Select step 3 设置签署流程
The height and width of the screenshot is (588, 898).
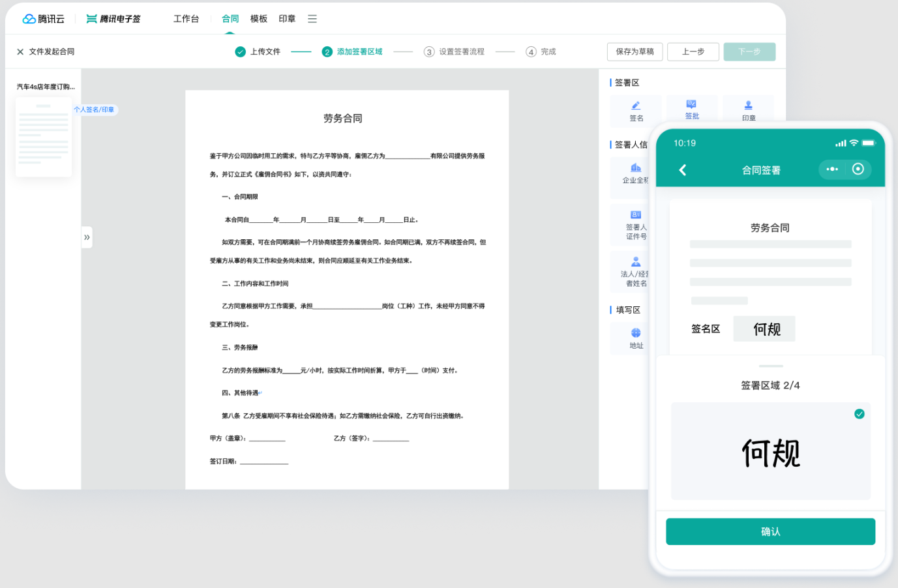[x=454, y=51]
